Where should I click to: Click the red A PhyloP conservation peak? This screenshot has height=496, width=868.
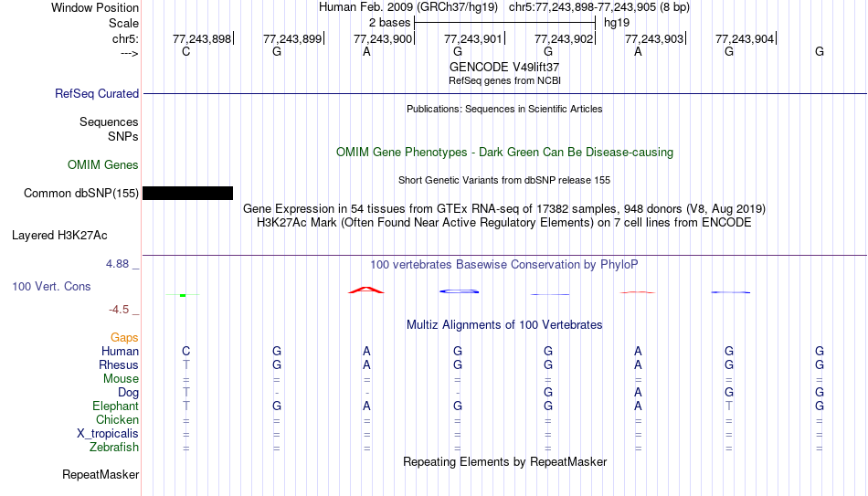click(x=365, y=290)
